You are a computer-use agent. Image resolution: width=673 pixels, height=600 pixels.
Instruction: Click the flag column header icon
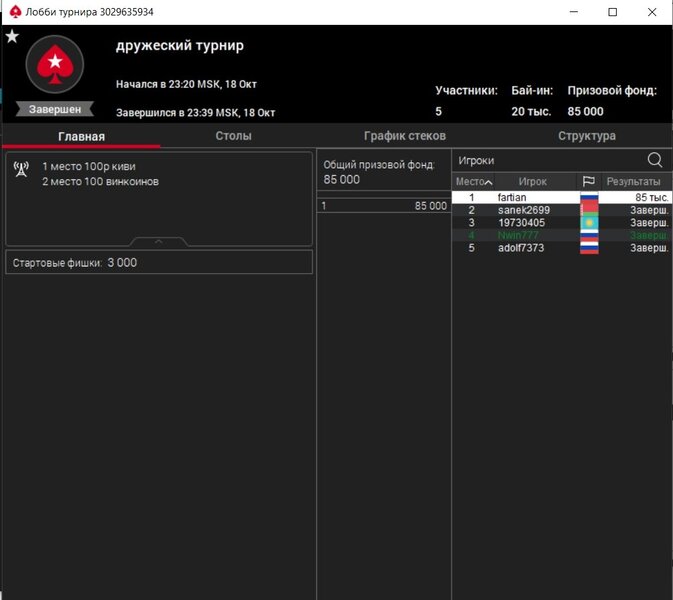(589, 182)
